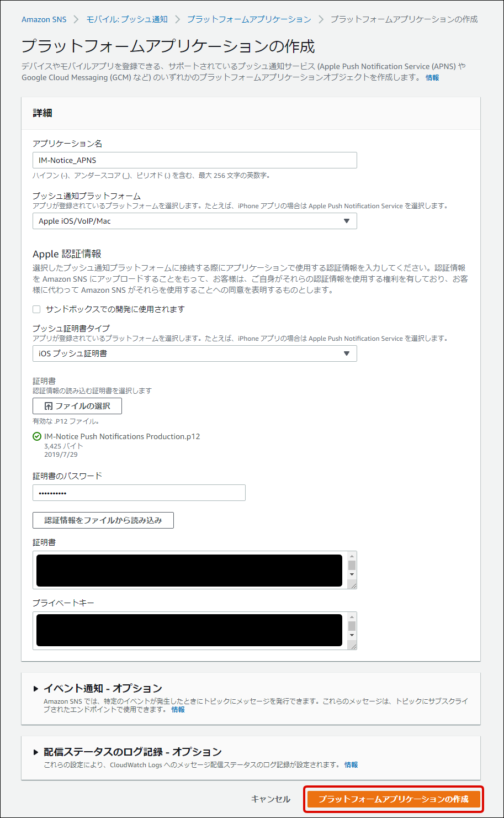
Task: Click 認証情報をファイルから読み込み button
Action: pos(103,520)
